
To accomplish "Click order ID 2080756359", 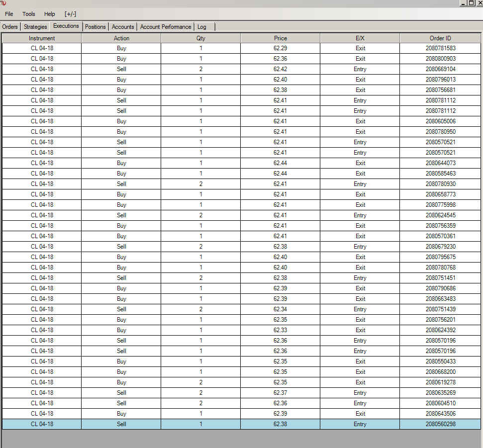I will tap(441, 226).
